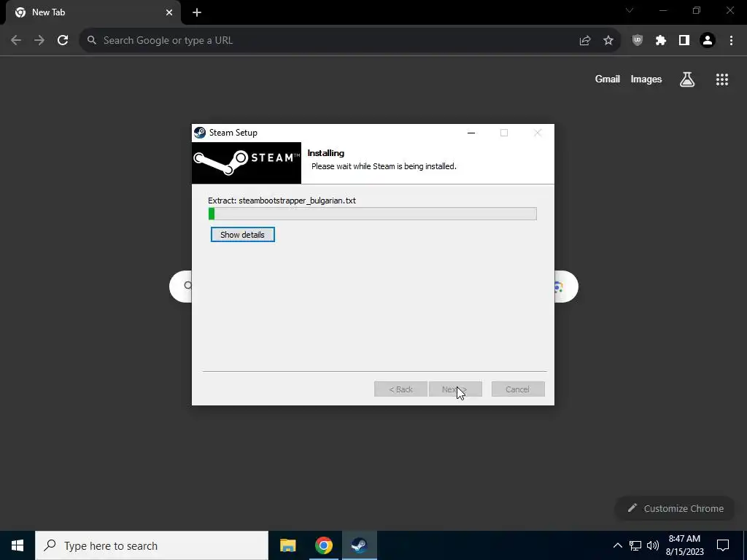The height and width of the screenshot is (560, 747).
Task: Click the greyed-out Back button
Action: point(400,389)
